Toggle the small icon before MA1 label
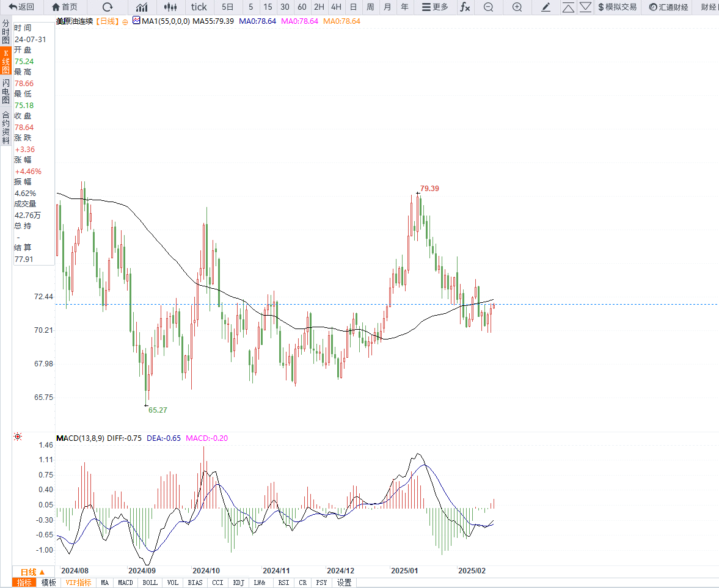This screenshot has height=588, width=719. pos(136,21)
